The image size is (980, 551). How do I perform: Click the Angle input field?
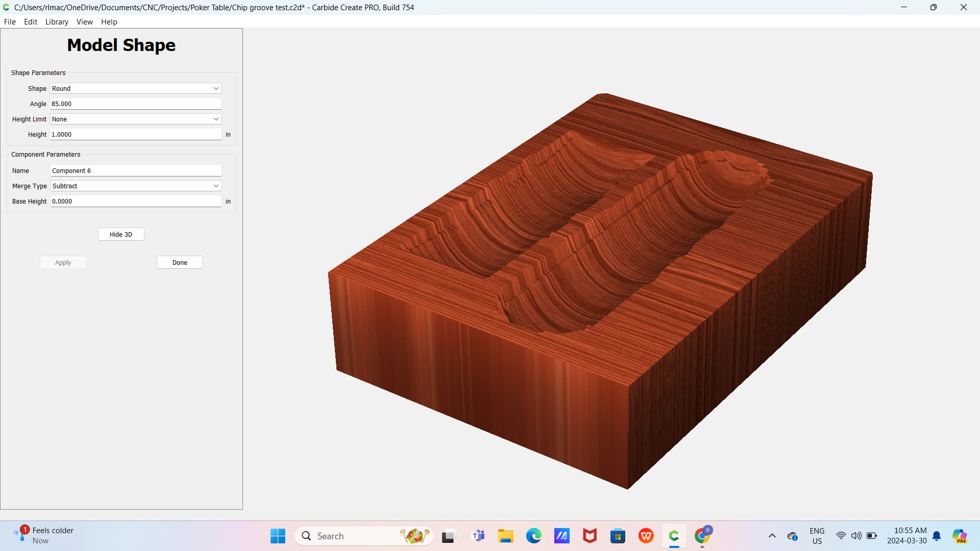(136, 104)
